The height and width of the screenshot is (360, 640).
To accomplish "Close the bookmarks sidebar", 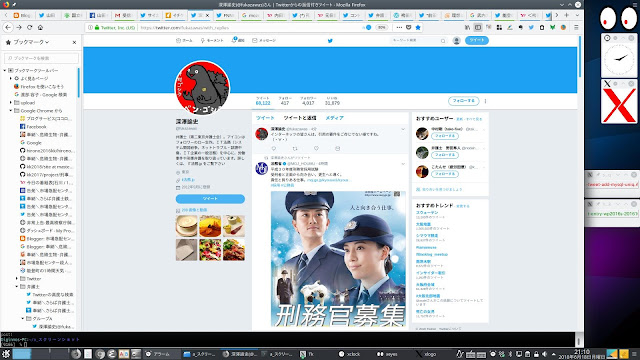I will (74, 42).
